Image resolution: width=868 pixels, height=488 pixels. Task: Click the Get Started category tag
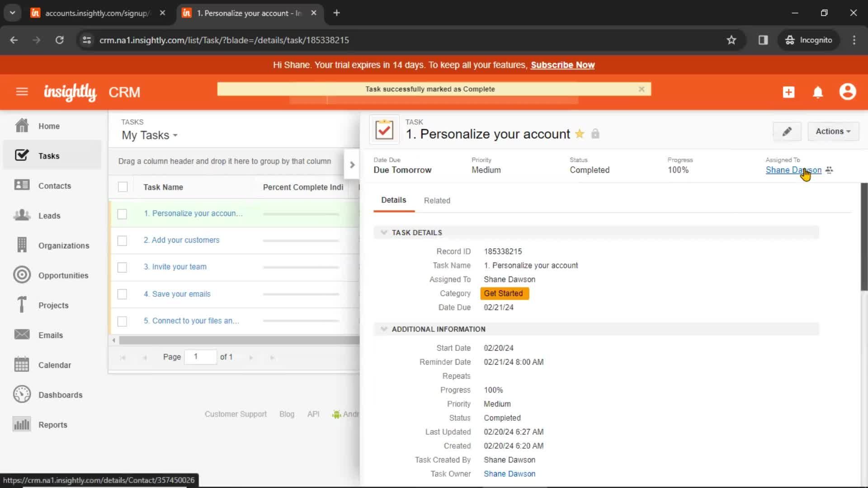point(504,293)
